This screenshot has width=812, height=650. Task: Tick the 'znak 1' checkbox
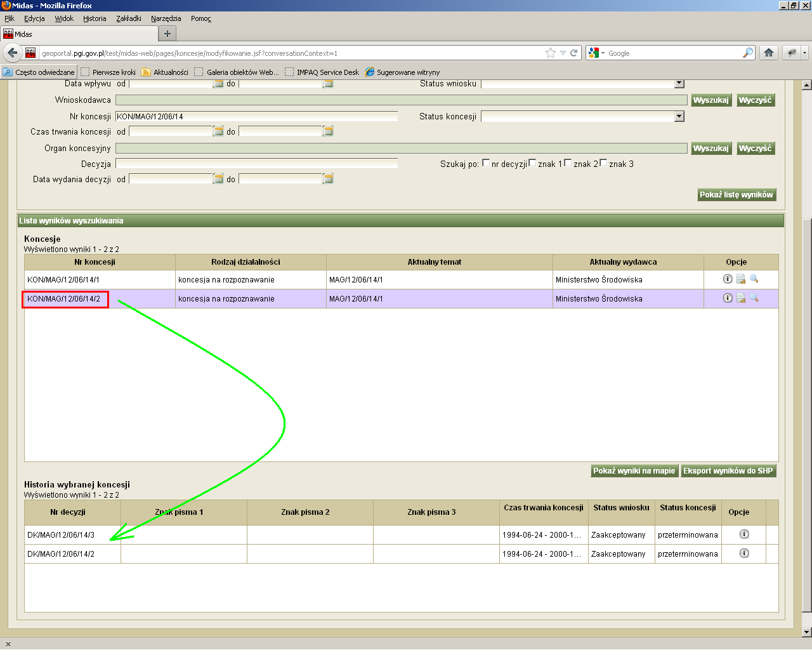coord(532,163)
